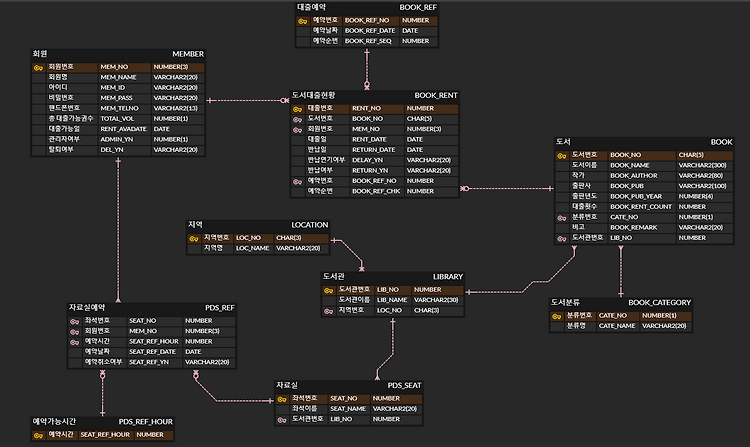Select the BOOK_RENT table header

pos(375,95)
